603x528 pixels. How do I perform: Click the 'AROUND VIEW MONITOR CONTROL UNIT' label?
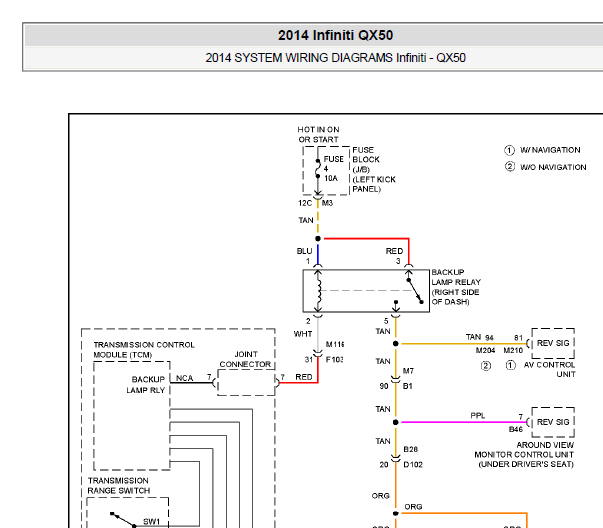[x=524, y=455]
